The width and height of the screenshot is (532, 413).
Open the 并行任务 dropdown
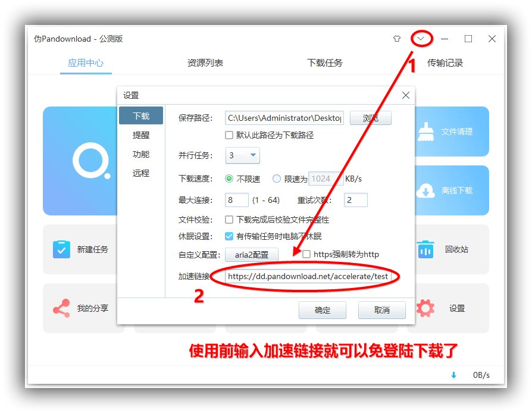click(243, 155)
